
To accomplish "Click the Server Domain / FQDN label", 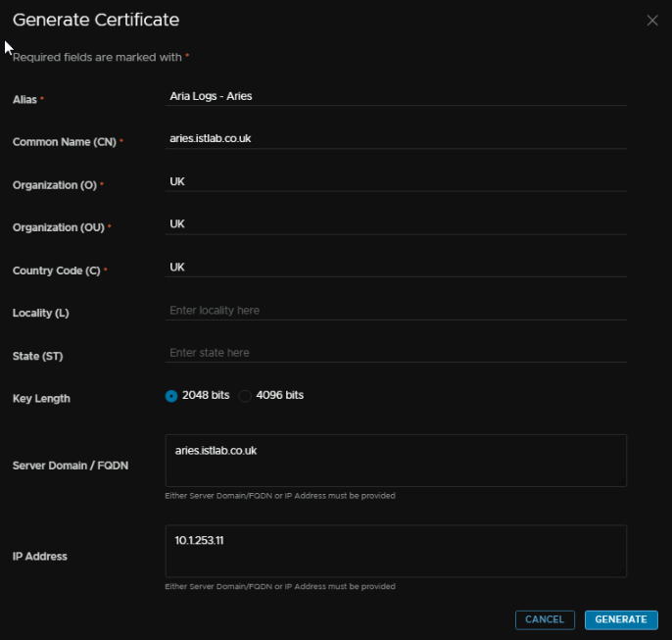I will (71, 466).
